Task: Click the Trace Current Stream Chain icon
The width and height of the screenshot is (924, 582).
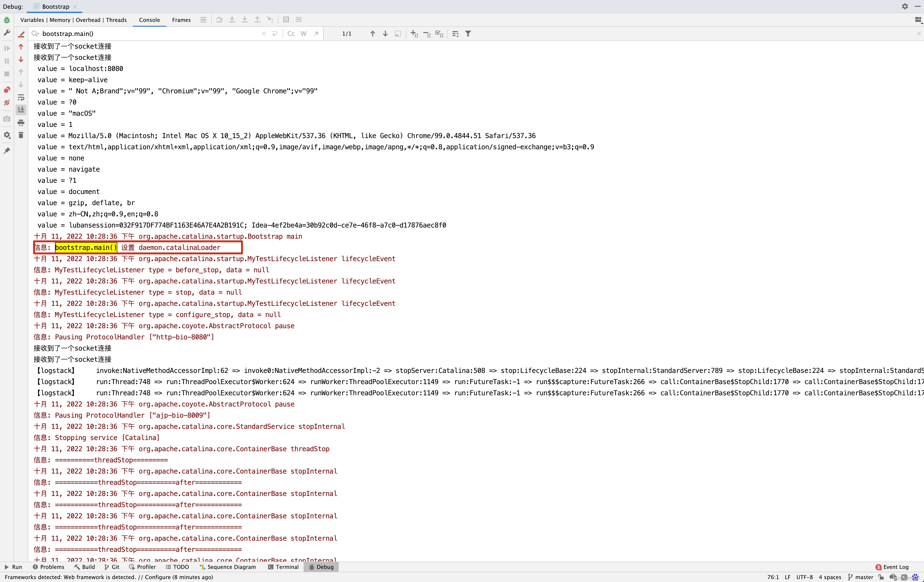Action: click(299, 19)
